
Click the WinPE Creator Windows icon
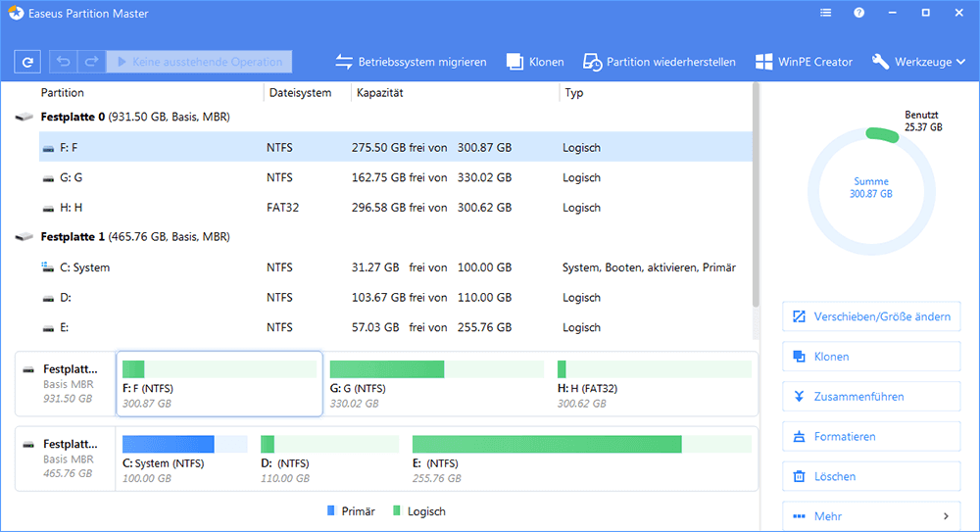tap(763, 62)
